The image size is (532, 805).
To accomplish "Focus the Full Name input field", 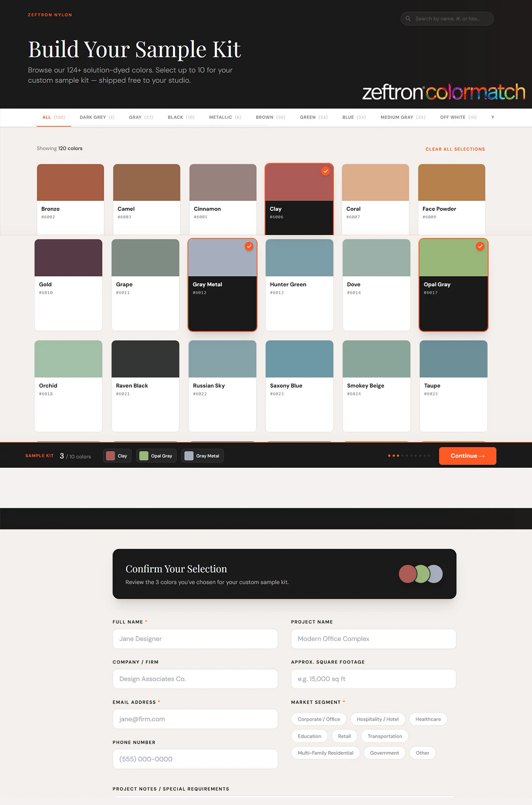I will (x=195, y=639).
